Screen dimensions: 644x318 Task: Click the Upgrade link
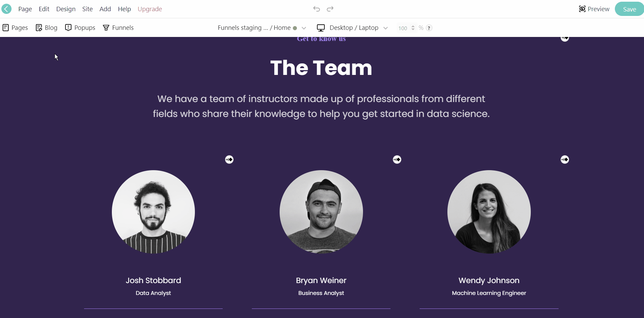[x=150, y=9]
